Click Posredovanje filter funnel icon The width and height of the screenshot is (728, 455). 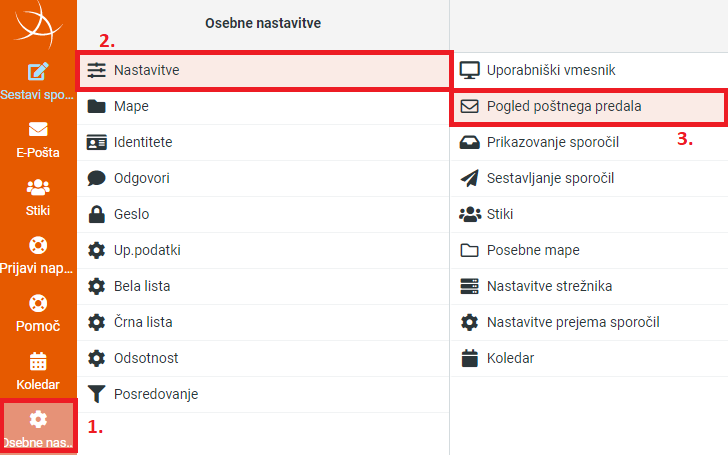point(97,394)
